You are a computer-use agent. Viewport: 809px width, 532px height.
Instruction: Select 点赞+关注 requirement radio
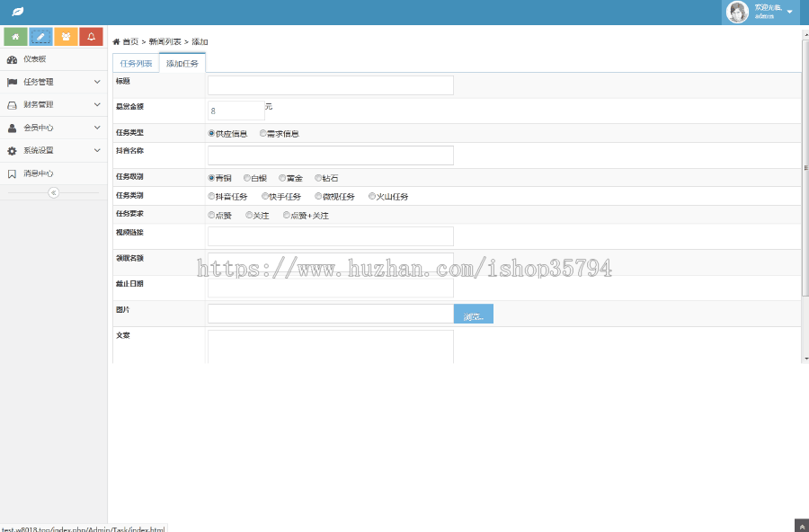(287, 215)
